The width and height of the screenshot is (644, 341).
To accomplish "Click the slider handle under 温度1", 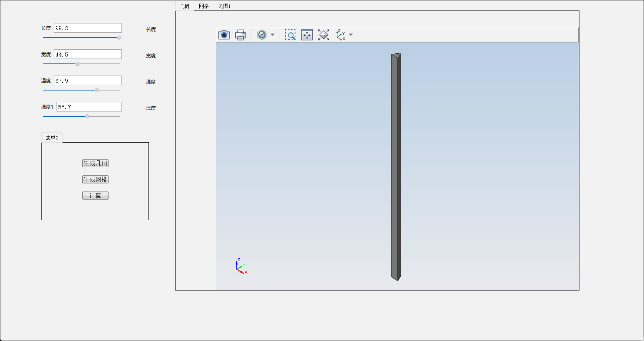I will coord(87,116).
